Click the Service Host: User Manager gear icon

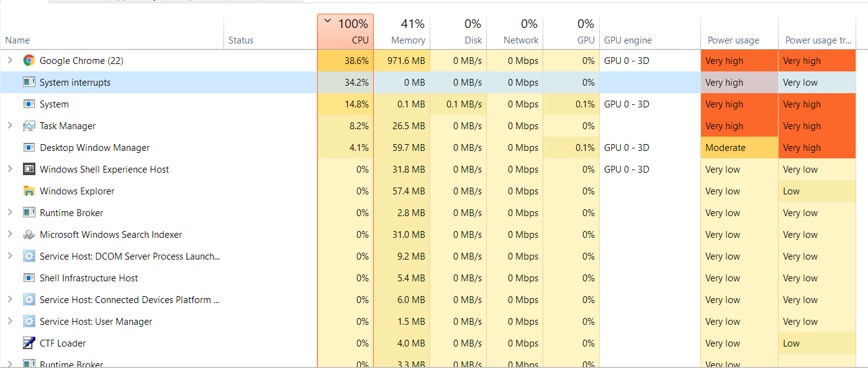click(x=29, y=322)
